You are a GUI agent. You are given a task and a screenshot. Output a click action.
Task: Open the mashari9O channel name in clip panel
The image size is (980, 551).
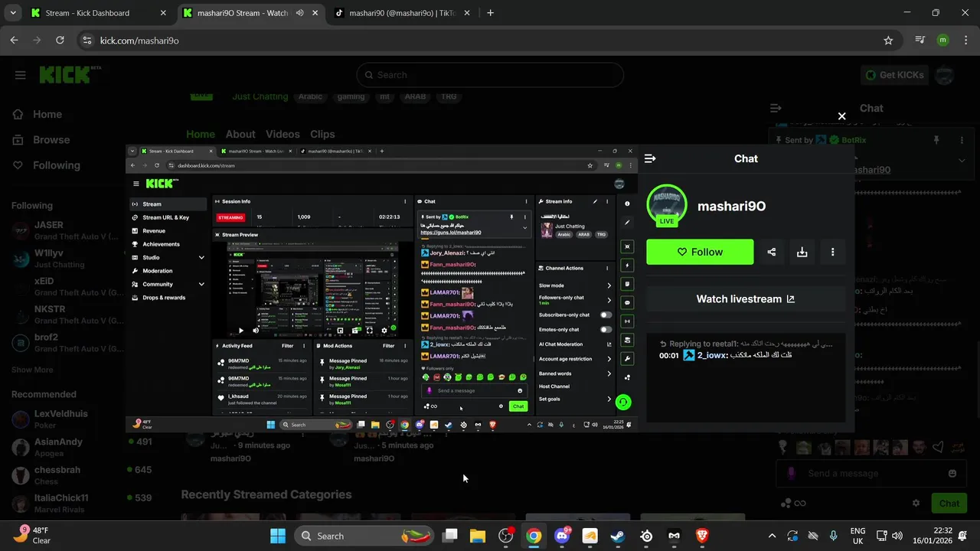pyautogui.click(x=731, y=206)
